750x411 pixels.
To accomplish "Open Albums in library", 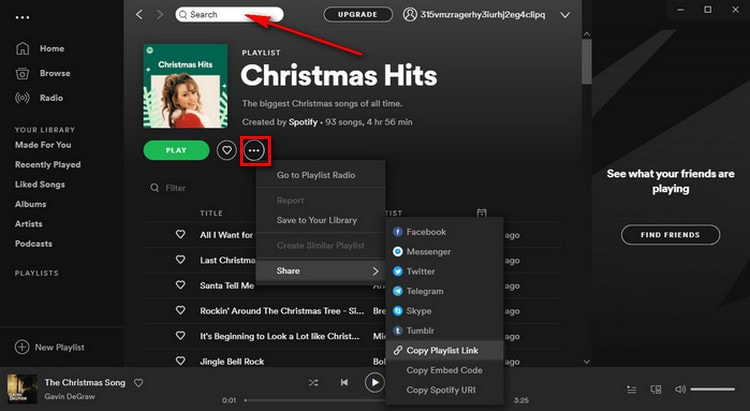I will coord(31,204).
